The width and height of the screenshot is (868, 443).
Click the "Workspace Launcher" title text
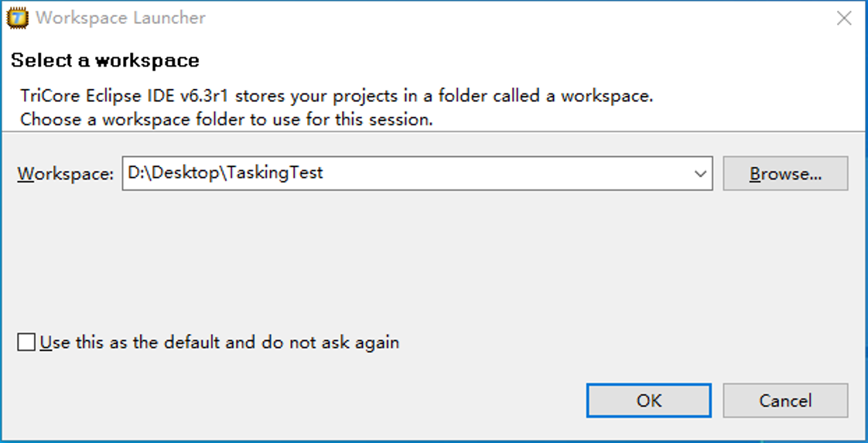coord(121,18)
